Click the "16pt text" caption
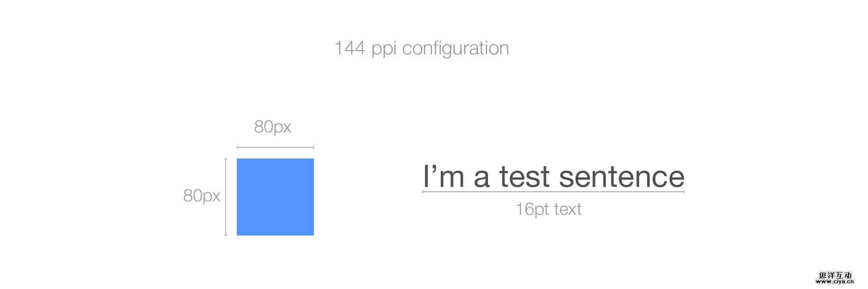Image resolution: width=868 pixels, height=289 pixels. 548,210
